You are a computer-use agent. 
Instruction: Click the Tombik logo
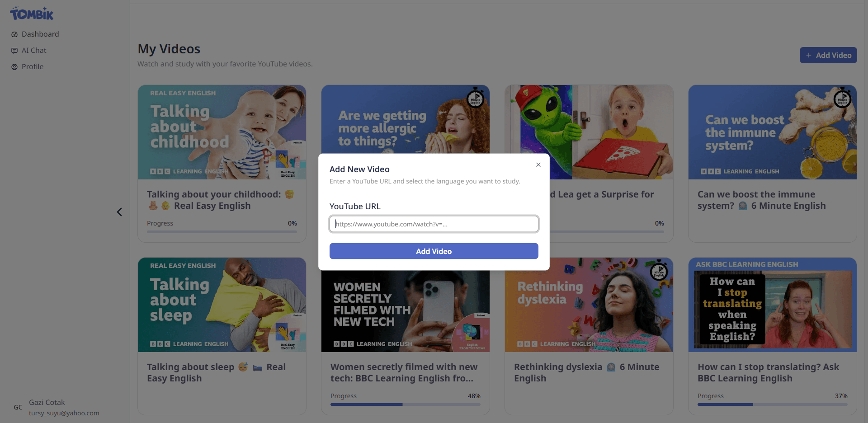(32, 14)
